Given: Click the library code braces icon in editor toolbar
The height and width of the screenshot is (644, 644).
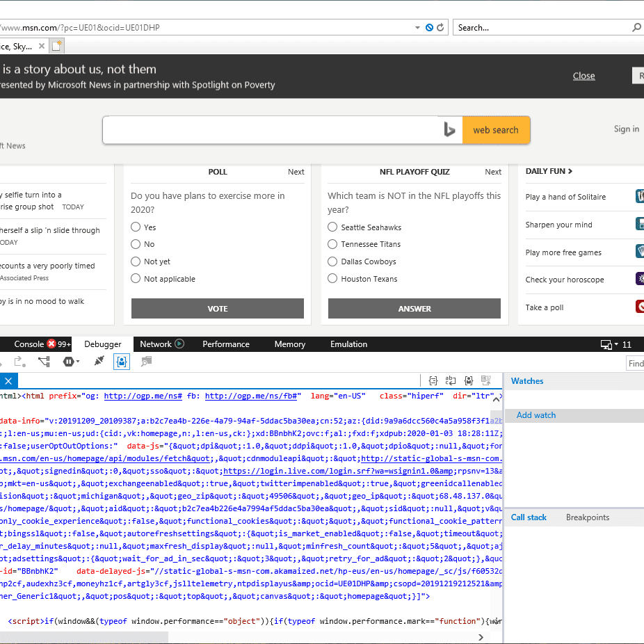Looking at the screenshot, I should 469,380.
